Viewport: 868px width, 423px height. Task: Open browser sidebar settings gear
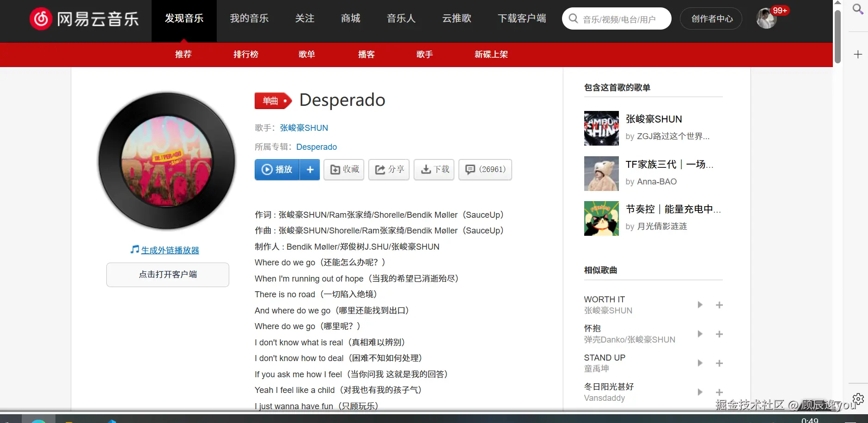[858, 399]
